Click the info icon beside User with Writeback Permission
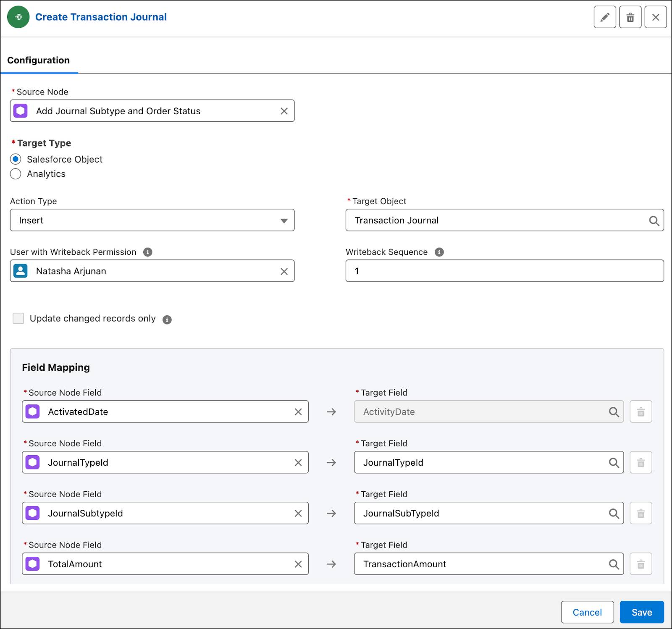Screen dimensions: 672x629 [148, 252]
